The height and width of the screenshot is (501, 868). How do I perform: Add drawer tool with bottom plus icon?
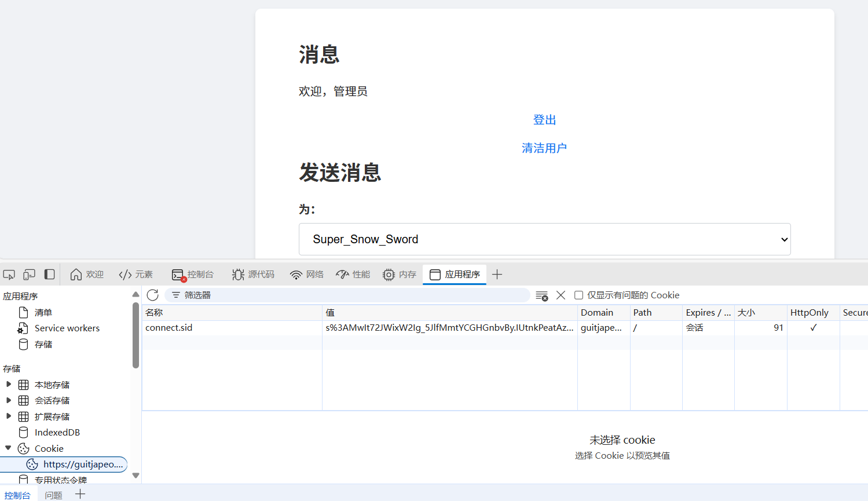point(80,494)
